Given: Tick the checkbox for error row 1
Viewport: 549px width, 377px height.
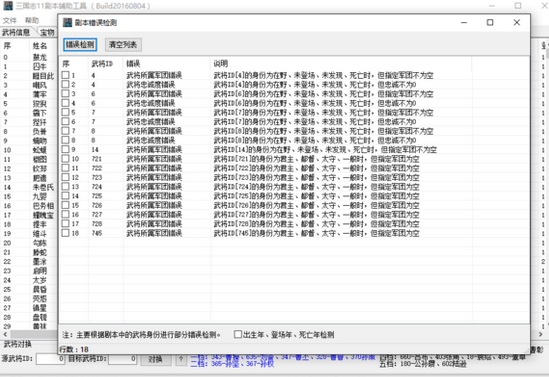Looking at the screenshot, I should (65, 75).
